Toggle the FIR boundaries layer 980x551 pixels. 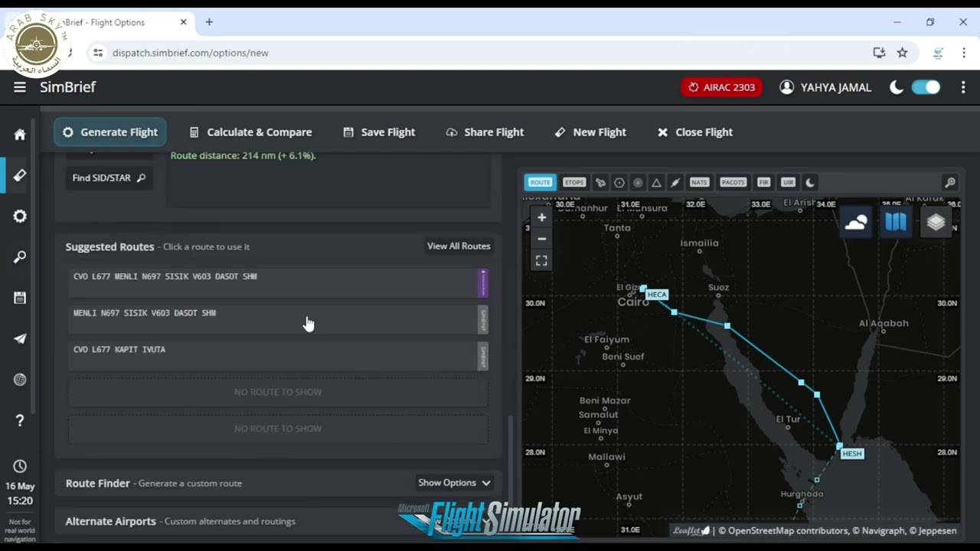click(x=763, y=182)
